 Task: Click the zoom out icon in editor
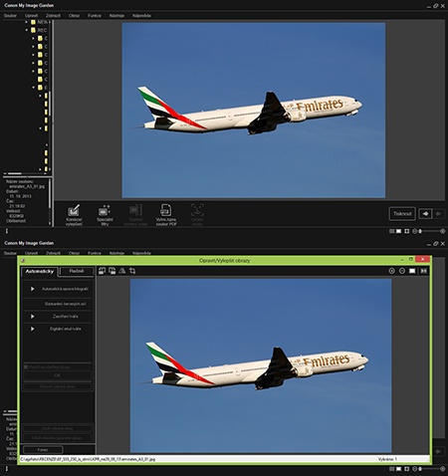pos(402,271)
